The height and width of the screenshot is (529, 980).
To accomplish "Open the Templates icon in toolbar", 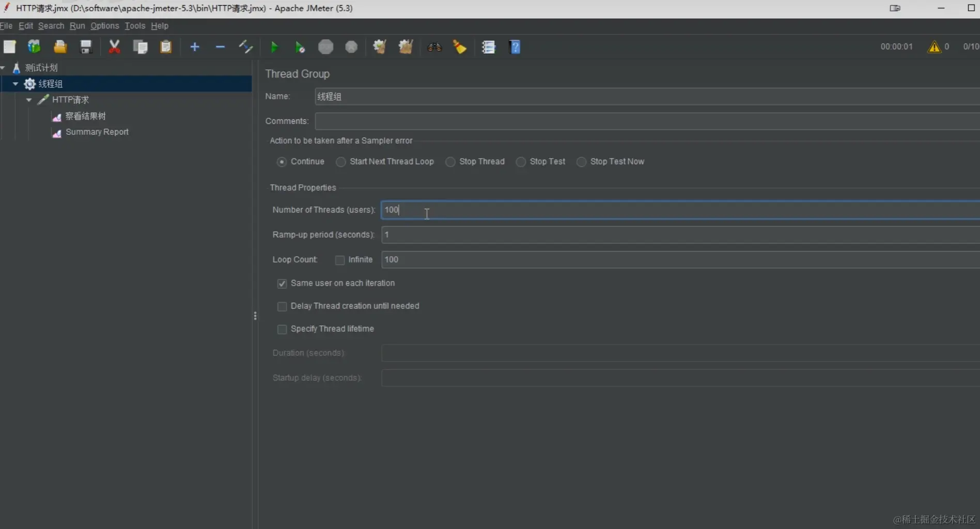I will tap(34, 47).
